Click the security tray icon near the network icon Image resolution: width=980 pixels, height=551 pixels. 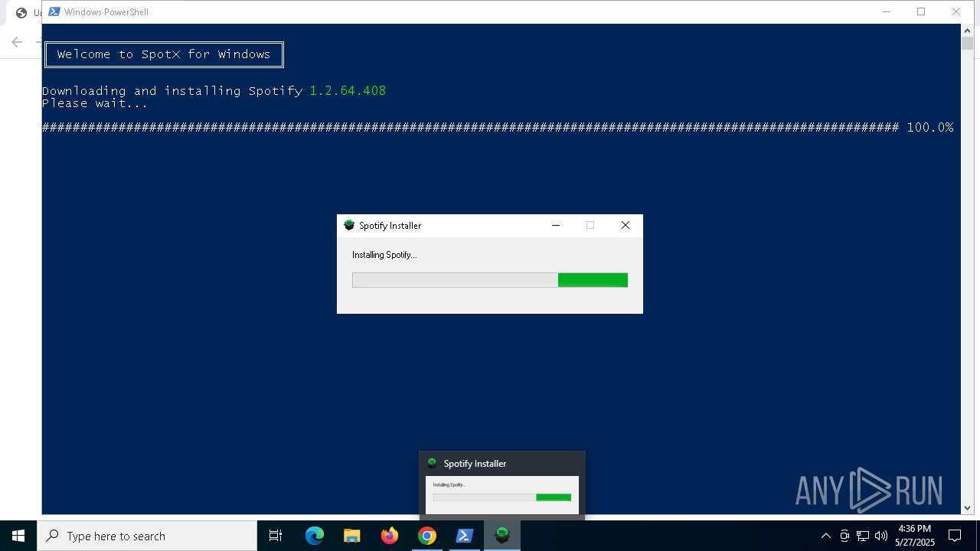pyautogui.click(x=844, y=536)
